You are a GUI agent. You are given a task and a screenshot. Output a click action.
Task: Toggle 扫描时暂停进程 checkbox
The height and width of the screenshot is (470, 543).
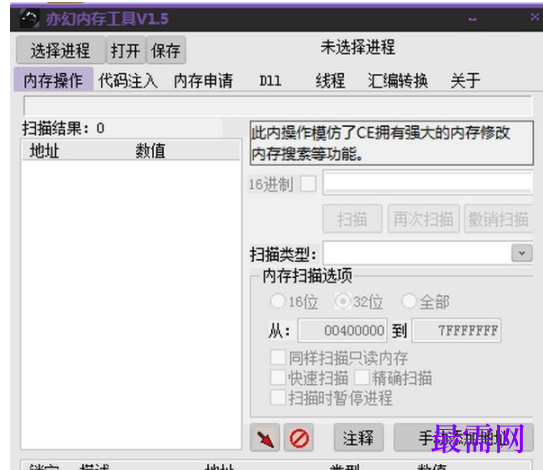(x=278, y=397)
